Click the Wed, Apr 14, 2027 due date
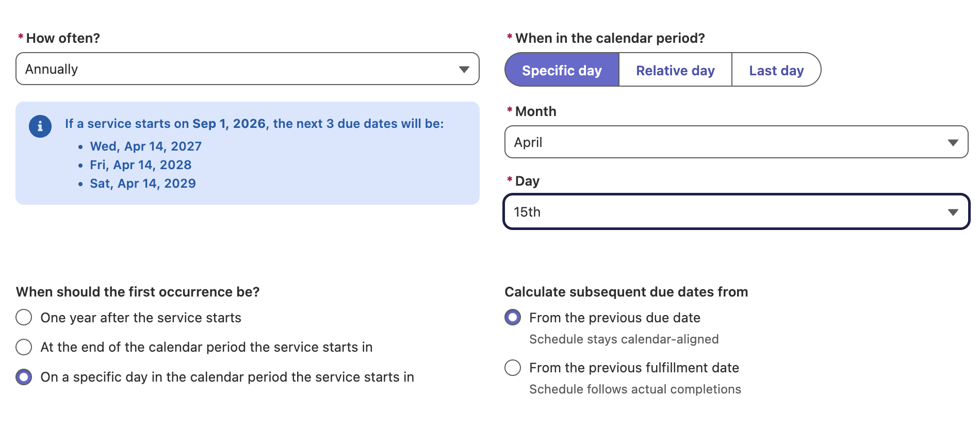Viewport: 980px width, 427px height. [x=146, y=146]
